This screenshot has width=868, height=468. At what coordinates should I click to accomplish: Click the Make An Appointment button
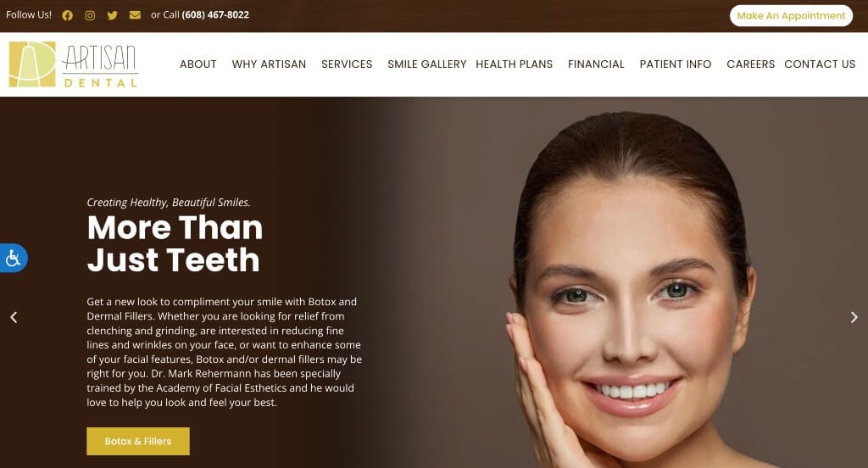(791, 15)
